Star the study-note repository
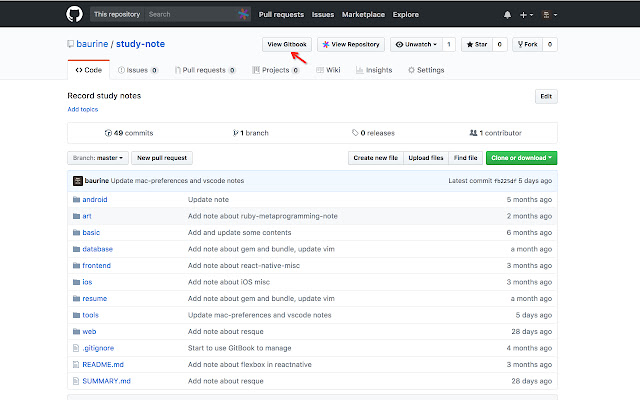This screenshot has height=400, width=640. pyautogui.click(x=477, y=45)
